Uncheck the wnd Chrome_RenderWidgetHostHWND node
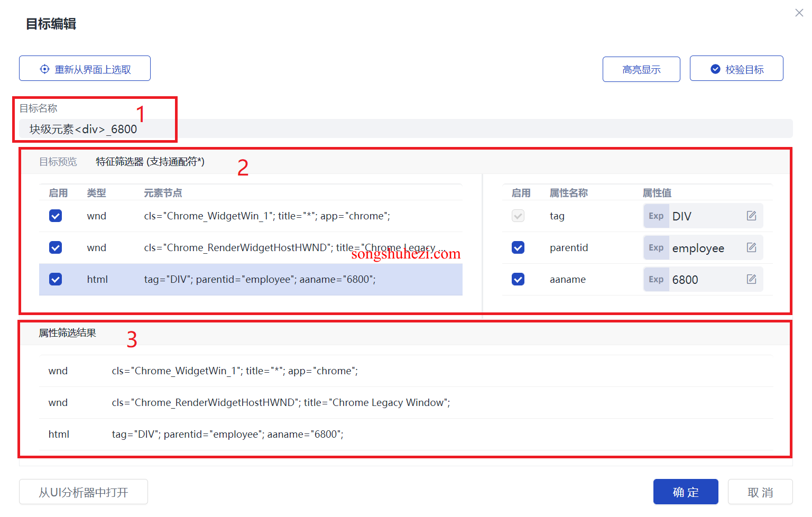The width and height of the screenshot is (812, 517). coord(56,247)
